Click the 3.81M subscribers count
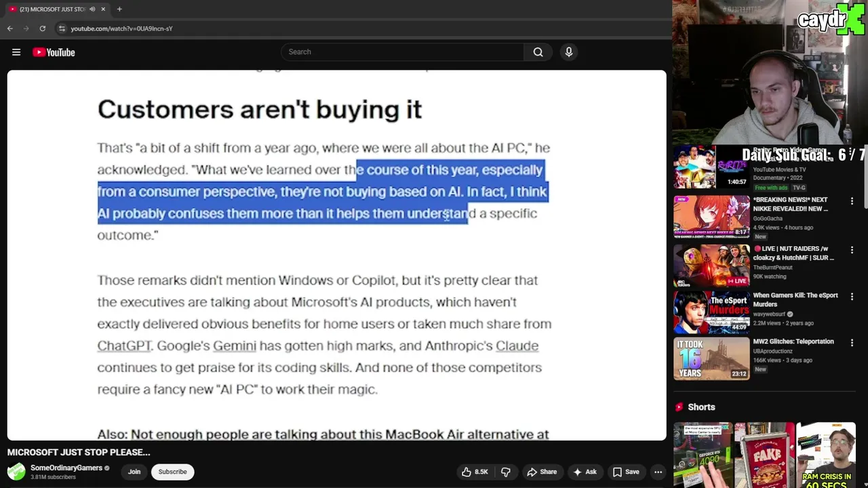This screenshot has width=868, height=488. [53, 477]
